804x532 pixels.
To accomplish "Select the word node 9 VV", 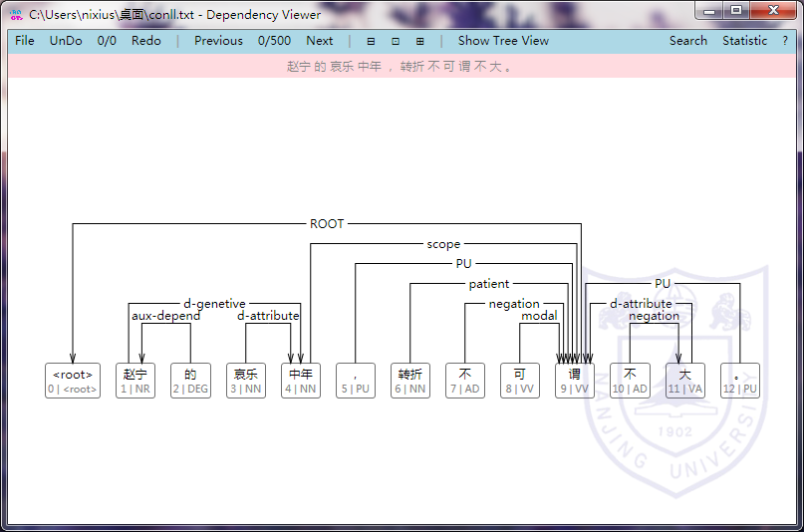I will (x=575, y=381).
